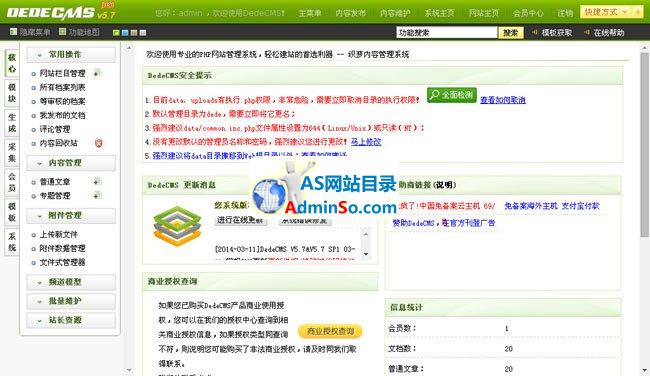Select the green skin color square

(116, 32)
